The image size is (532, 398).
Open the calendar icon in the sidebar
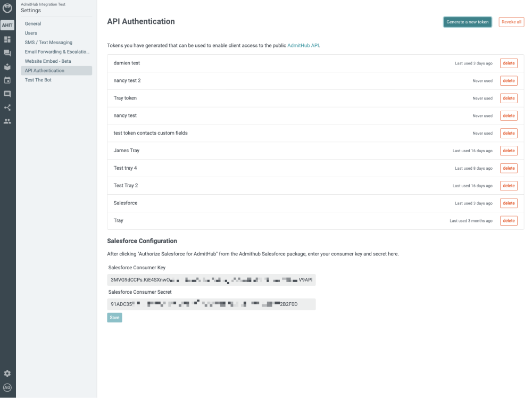[x=7, y=80]
